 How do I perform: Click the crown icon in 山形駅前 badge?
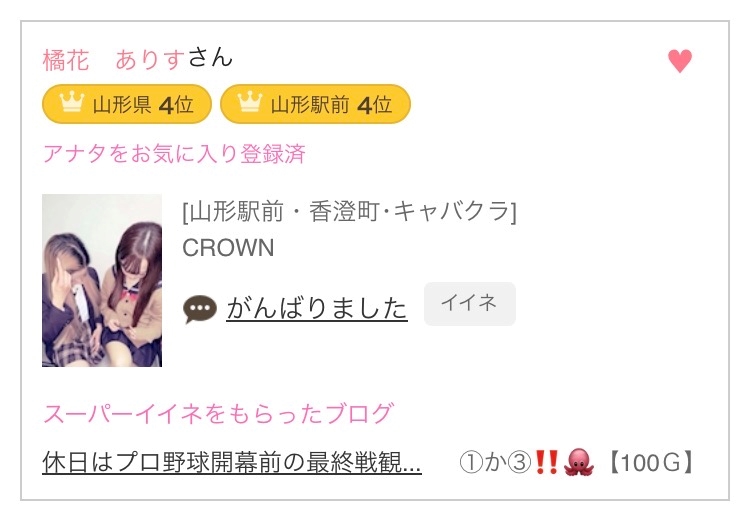(250, 102)
